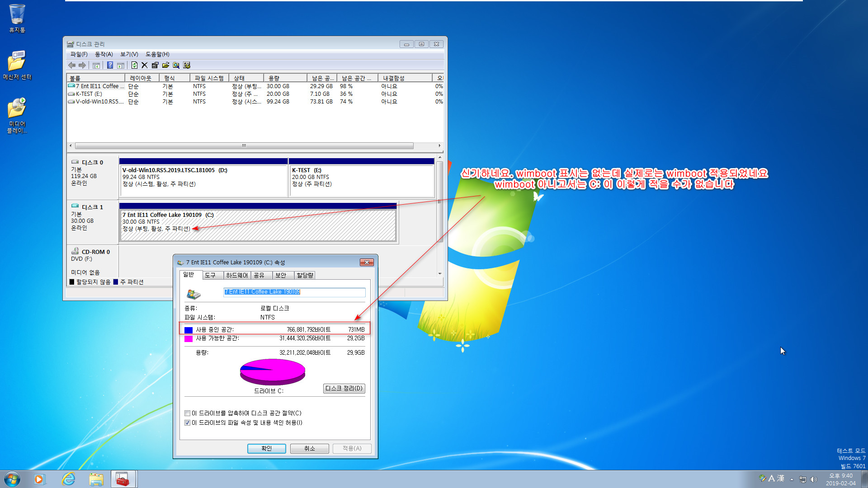Click the Open folder toolbar icon

(165, 65)
